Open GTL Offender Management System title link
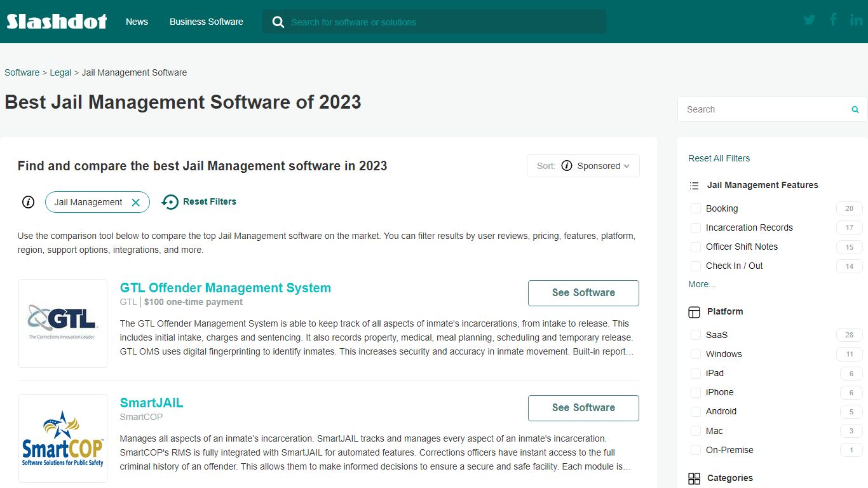The height and width of the screenshot is (488, 868). [x=226, y=288]
